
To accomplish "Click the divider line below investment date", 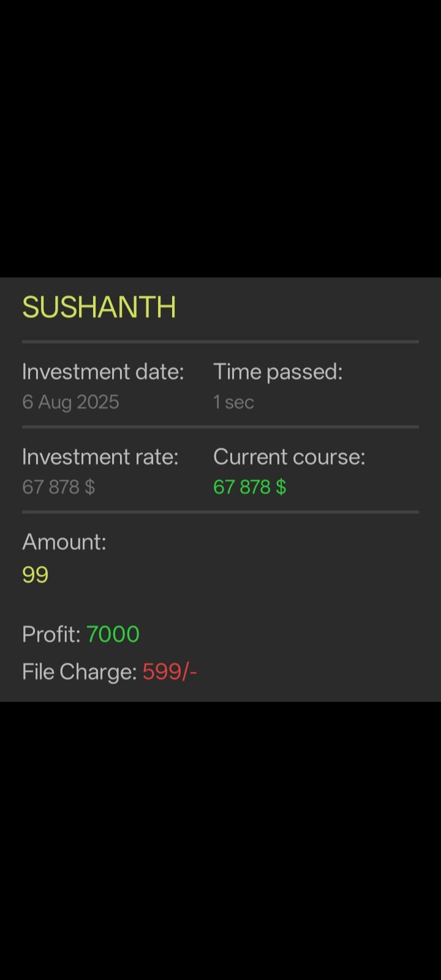I will tap(221, 426).
